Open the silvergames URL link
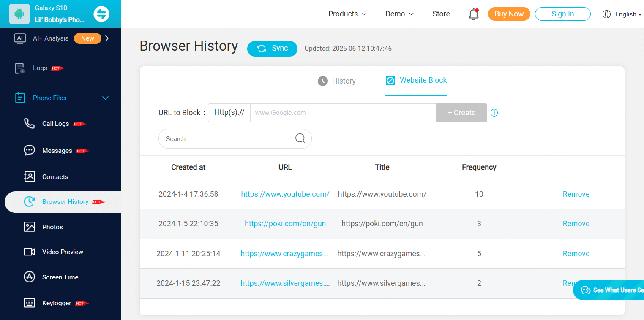The width and height of the screenshot is (644, 320). pos(285,283)
